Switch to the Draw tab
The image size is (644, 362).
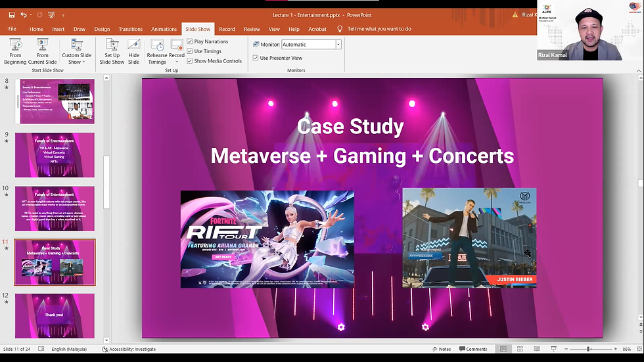pos(80,29)
